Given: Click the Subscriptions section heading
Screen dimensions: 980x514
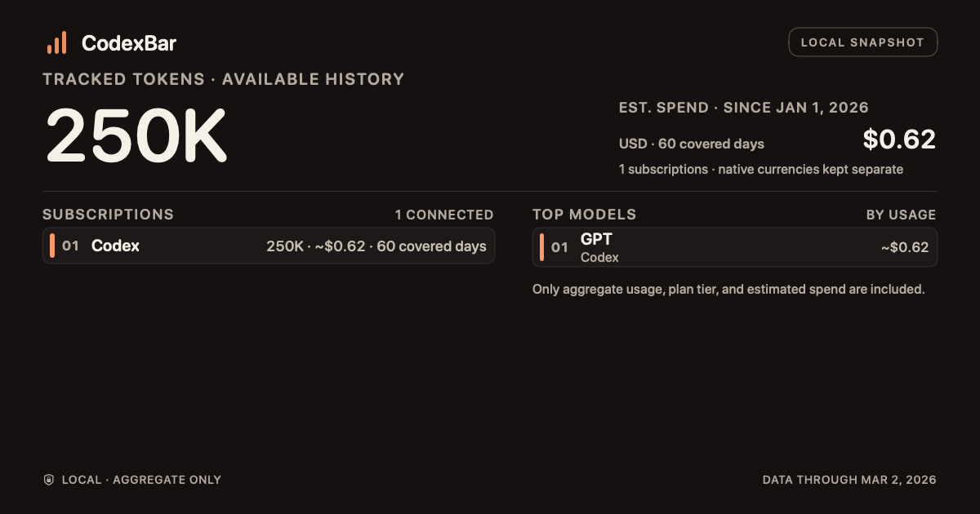Looking at the screenshot, I should 108,215.
